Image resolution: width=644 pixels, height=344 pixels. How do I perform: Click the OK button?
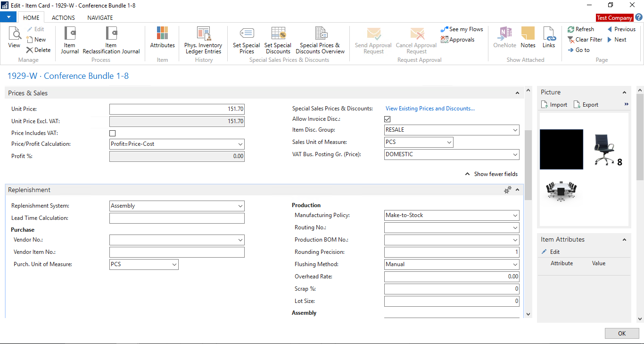[x=621, y=333]
